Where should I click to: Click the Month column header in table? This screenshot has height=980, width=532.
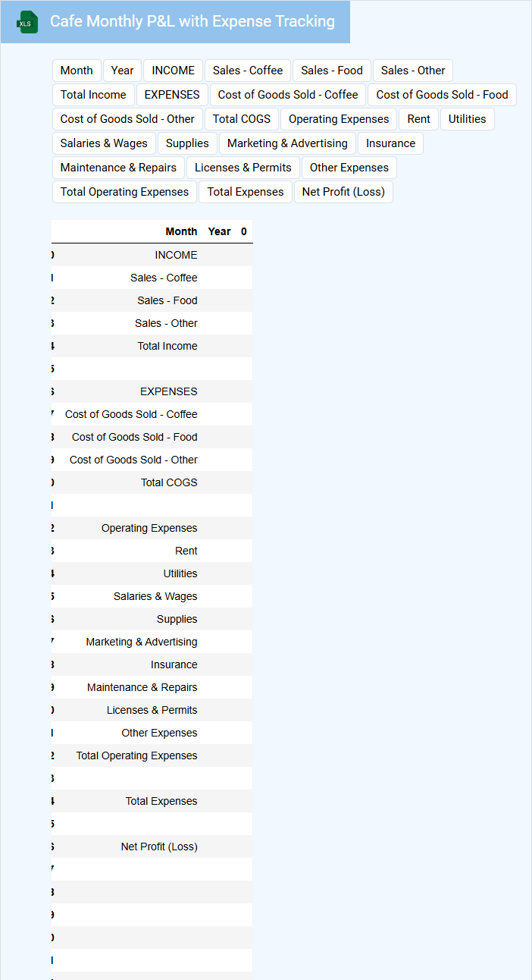(x=181, y=231)
